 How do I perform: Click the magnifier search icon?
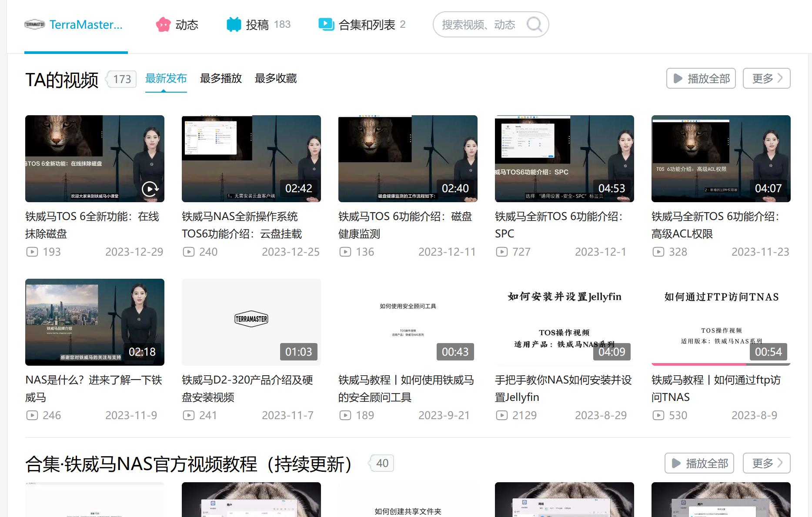(x=534, y=24)
